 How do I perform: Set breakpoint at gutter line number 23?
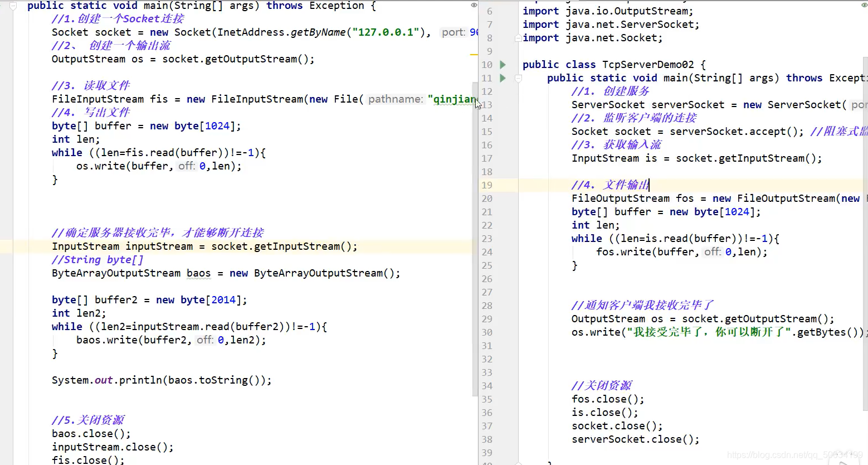pos(487,239)
